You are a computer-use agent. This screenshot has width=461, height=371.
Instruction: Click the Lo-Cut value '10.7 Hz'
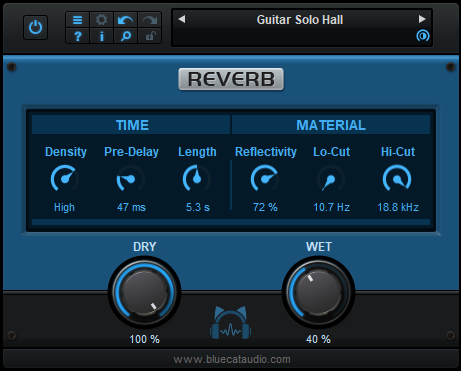pos(331,207)
